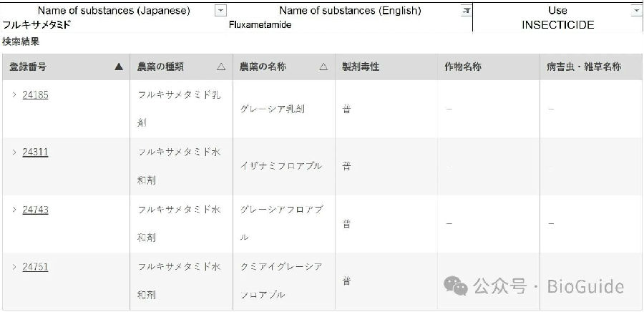Screen dimensions: 644x312
Task: Expand row 24311 chevron
Action: pyautogui.click(x=14, y=152)
